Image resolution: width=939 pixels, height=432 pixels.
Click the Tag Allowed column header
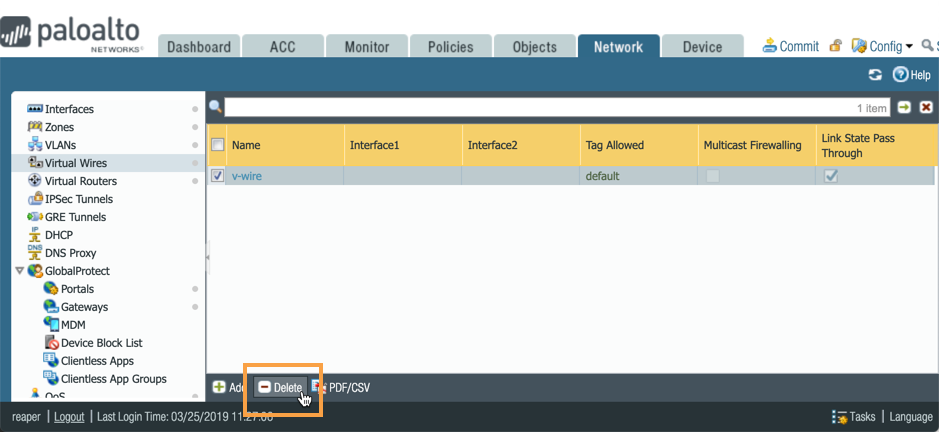click(639, 145)
